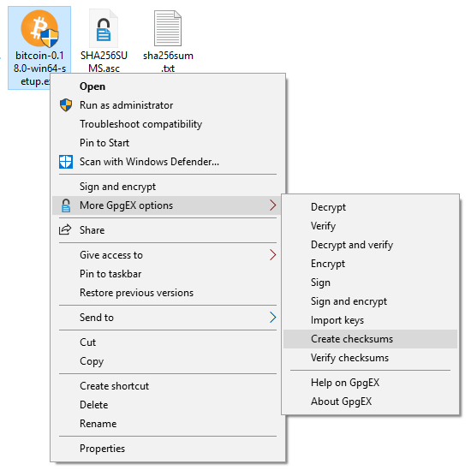Choose Open in the context menu

[x=168, y=86]
